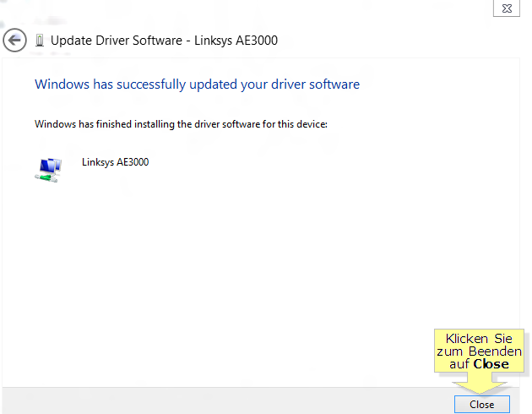
Task: Click the network adapter computers icon
Action: point(48,170)
